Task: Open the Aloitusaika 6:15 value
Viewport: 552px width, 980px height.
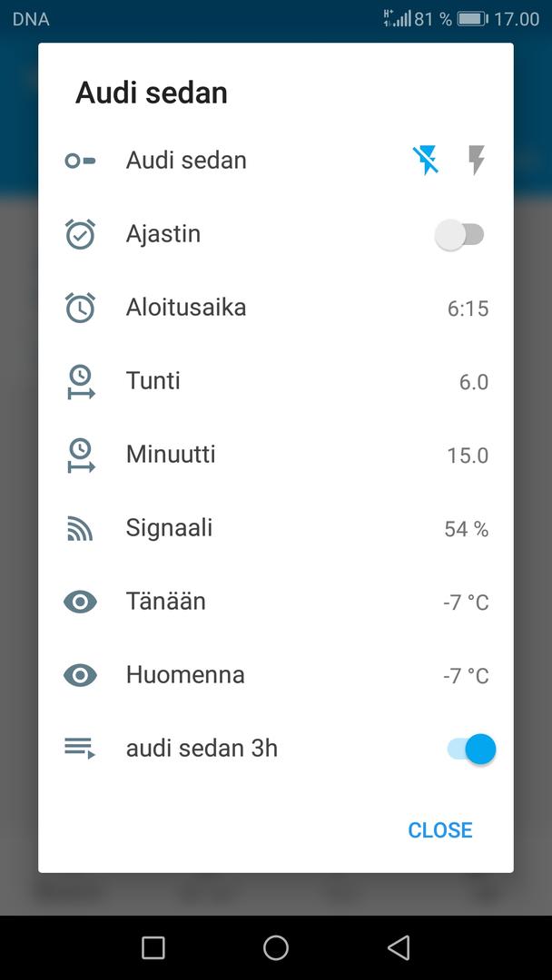Action: pyautogui.click(x=468, y=309)
